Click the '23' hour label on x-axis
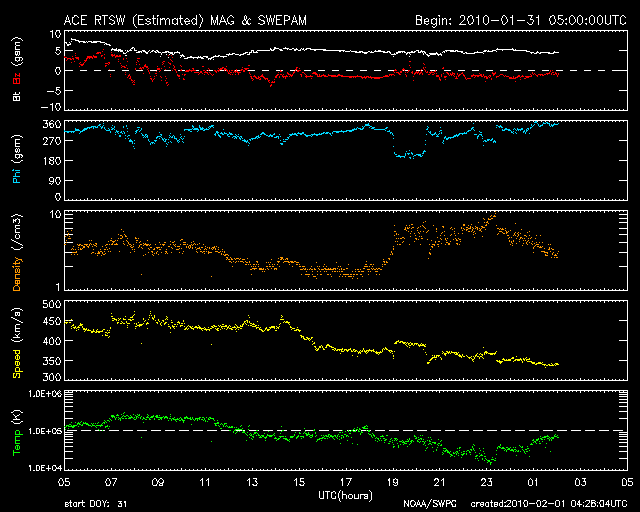The image size is (640, 512). (487, 482)
